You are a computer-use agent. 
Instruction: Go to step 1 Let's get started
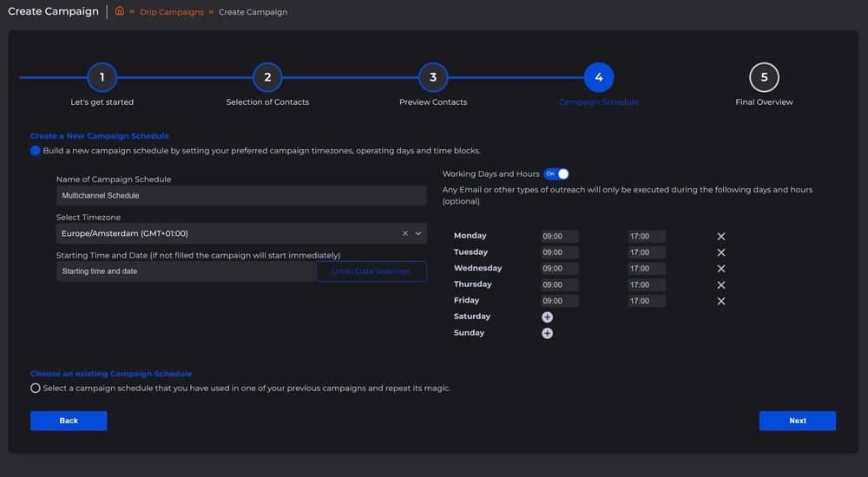coord(102,78)
